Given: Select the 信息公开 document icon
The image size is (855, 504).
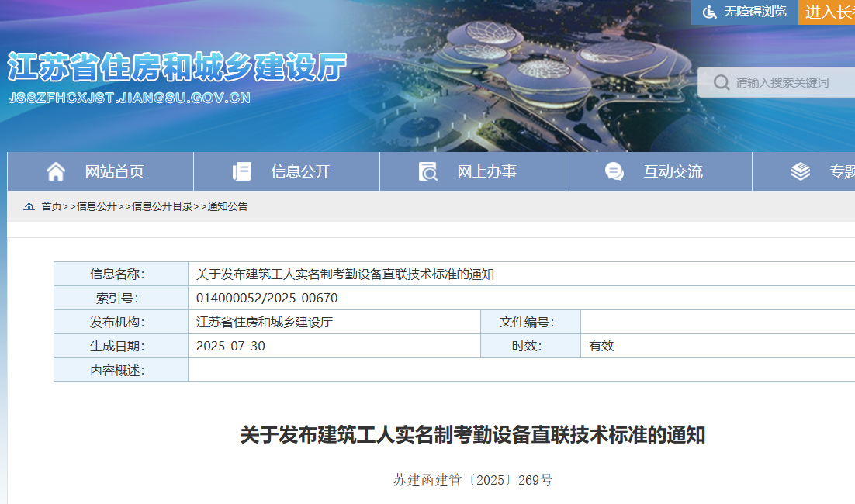Looking at the screenshot, I should click(243, 171).
